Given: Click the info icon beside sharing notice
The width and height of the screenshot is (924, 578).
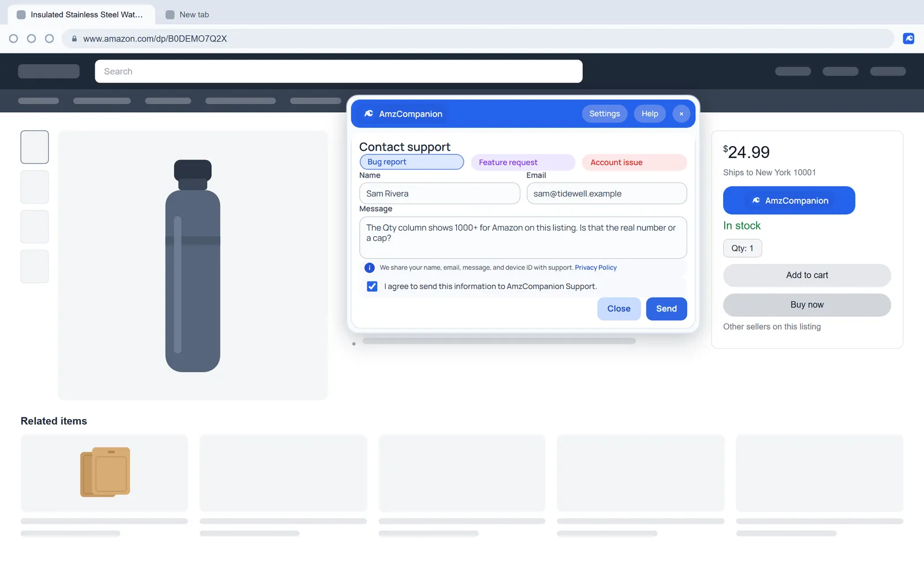Looking at the screenshot, I should point(370,268).
